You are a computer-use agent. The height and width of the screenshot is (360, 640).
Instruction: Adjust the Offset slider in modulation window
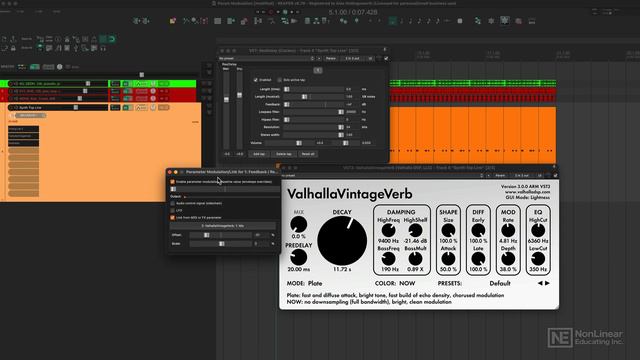[x=220, y=235]
